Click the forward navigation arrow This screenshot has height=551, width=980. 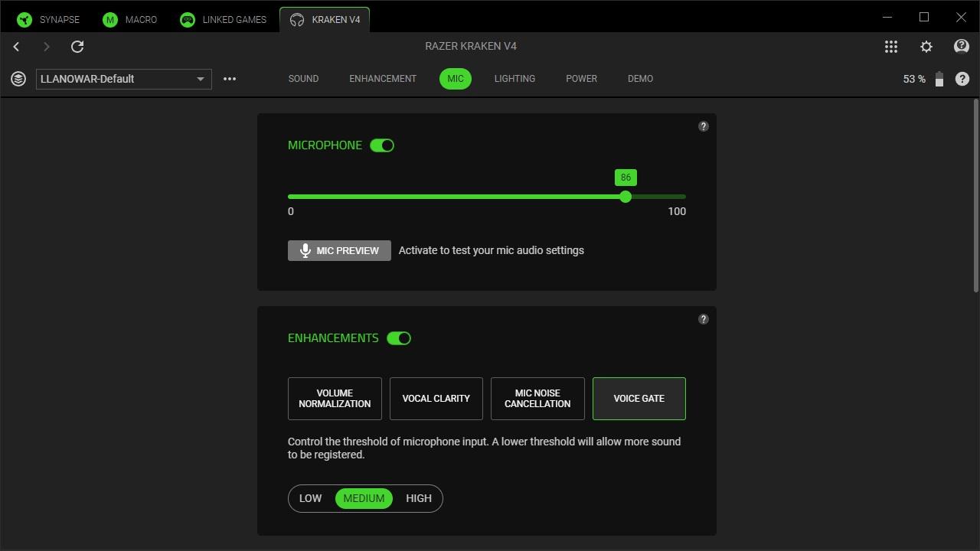pyautogui.click(x=46, y=47)
